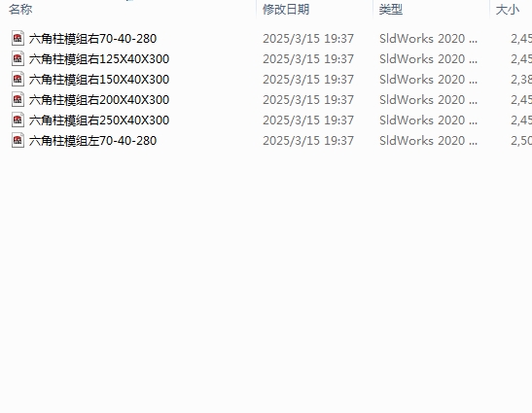Select the 六角柱模组左70-40-280 file icon
532x413 pixels.
tap(18, 140)
